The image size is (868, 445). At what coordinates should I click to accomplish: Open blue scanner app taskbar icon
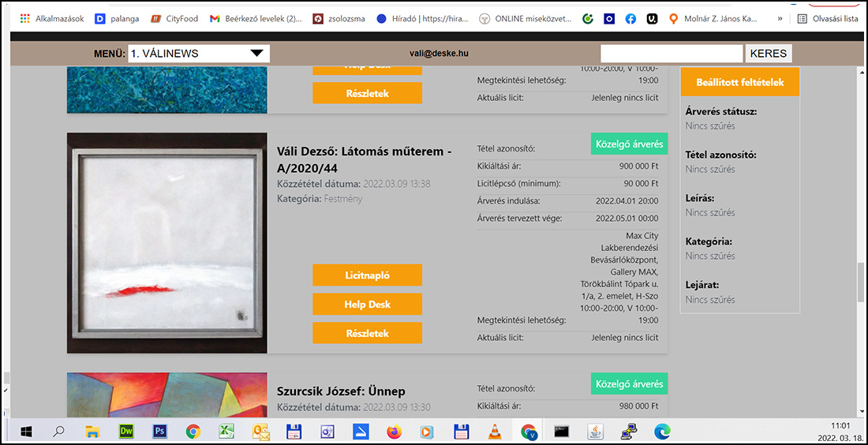click(x=361, y=431)
